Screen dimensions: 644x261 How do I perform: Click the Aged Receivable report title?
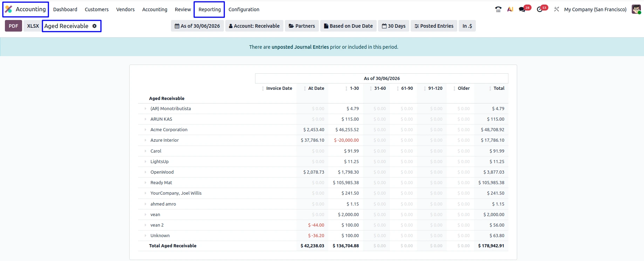66,26
